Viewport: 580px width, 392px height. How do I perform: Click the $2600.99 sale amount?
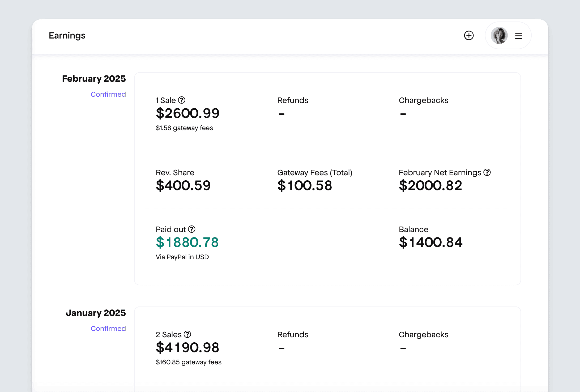click(x=187, y=113)
